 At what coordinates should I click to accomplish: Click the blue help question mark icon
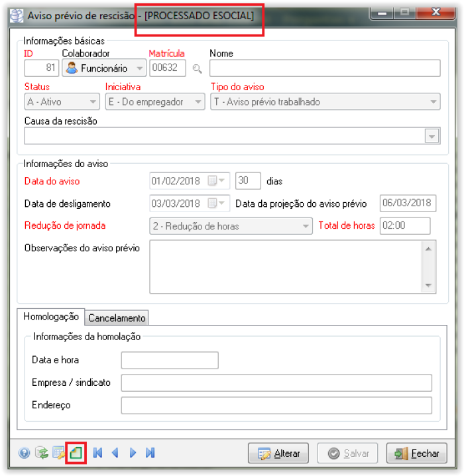(25, 453)
